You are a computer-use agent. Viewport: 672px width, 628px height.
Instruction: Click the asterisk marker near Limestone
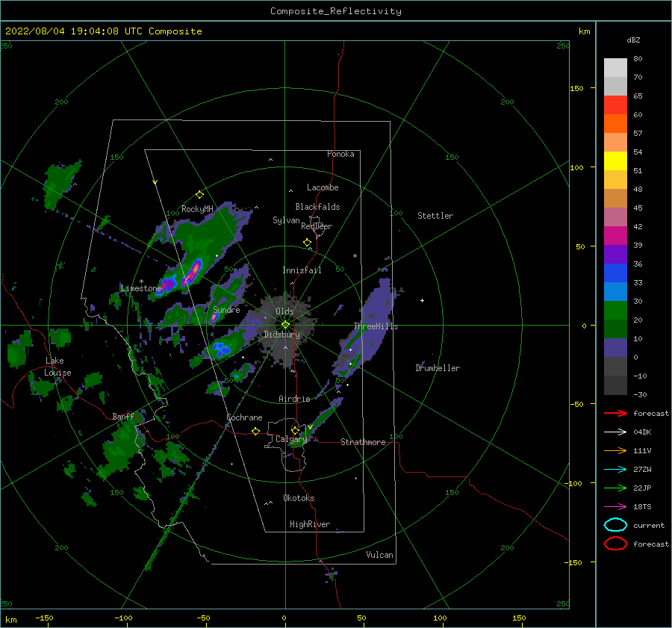[x=141, y=282]
